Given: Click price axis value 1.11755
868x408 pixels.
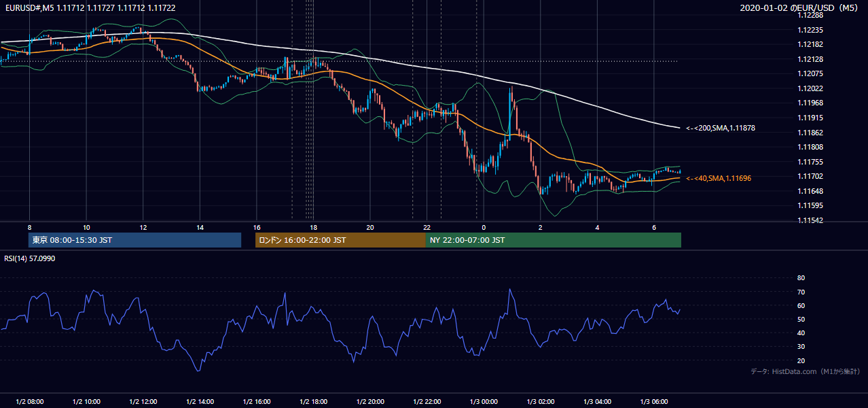Looking at the screenshot, I should 811,162.
